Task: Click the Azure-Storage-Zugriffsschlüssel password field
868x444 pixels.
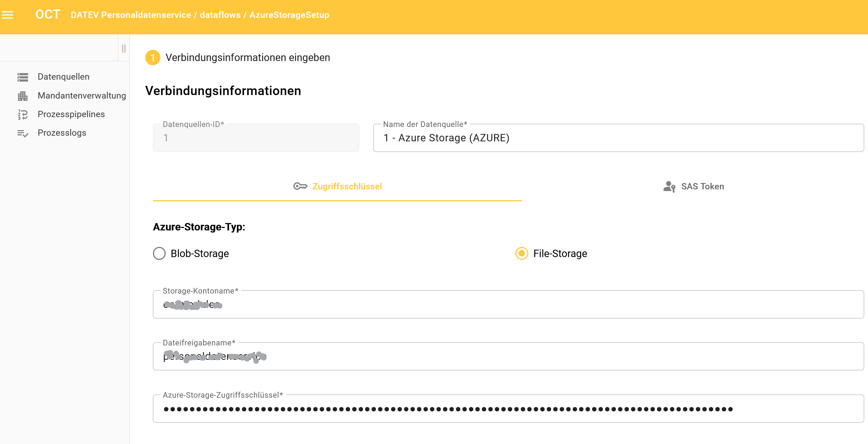Action: point(508,409)
